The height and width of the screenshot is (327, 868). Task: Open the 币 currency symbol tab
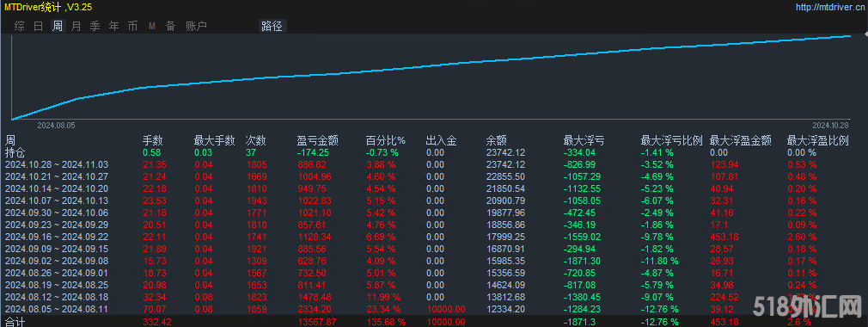tap(133, 26)
